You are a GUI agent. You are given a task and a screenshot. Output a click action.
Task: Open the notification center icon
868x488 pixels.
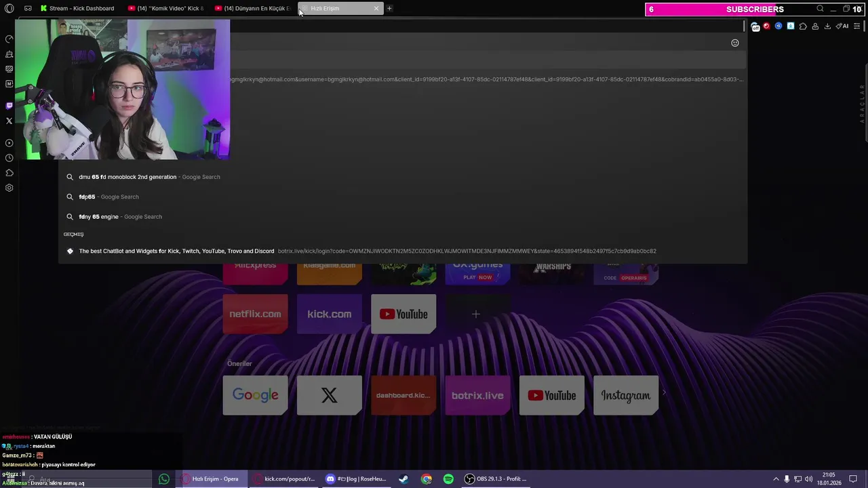click(853, 479)
